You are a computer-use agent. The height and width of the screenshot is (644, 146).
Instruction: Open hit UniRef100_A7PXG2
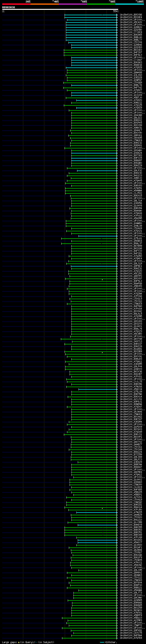pos(131,216)
